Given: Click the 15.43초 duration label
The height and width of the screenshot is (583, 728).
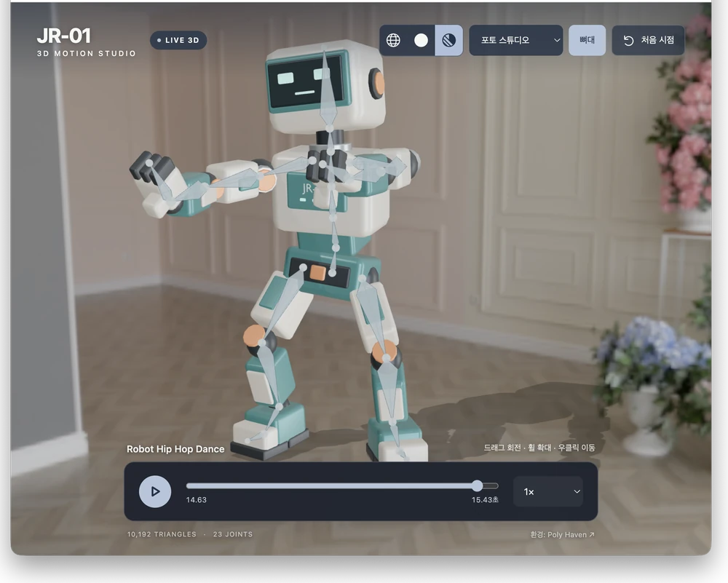Looking at the screenshot, I should 485,500.
